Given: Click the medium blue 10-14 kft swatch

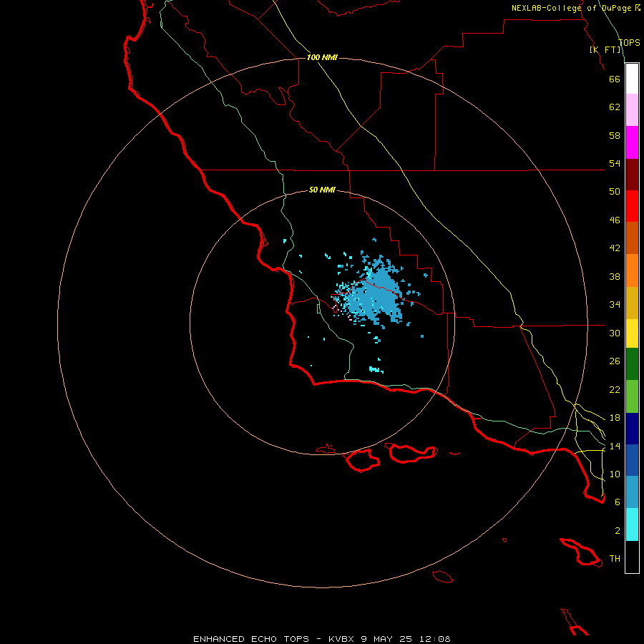Looking at the screenshot, I should [632, 460].
